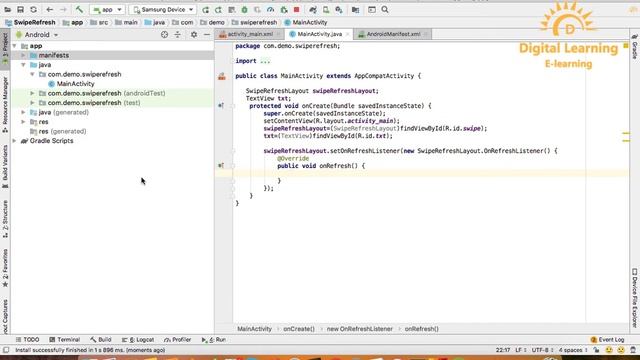Image resolution: width=640 pixels, height=360 pixels.
Task: Open the Samsung Device selector dropdown
Action: pyautogui.click(x=162, y=9)
